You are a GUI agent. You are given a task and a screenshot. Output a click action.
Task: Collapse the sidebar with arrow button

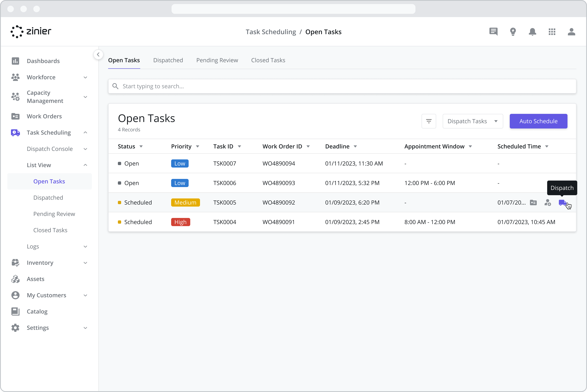click(x=98, y=54)
